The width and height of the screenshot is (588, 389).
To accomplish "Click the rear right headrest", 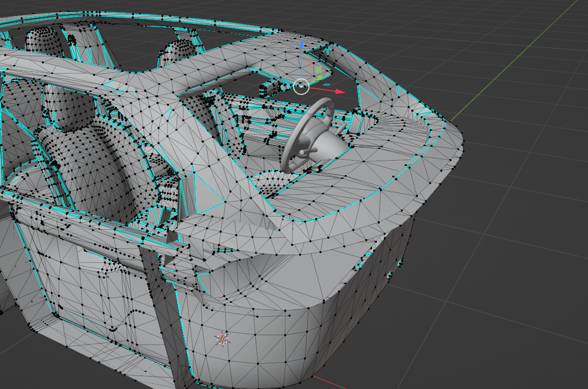I will (x=178, y=52).
